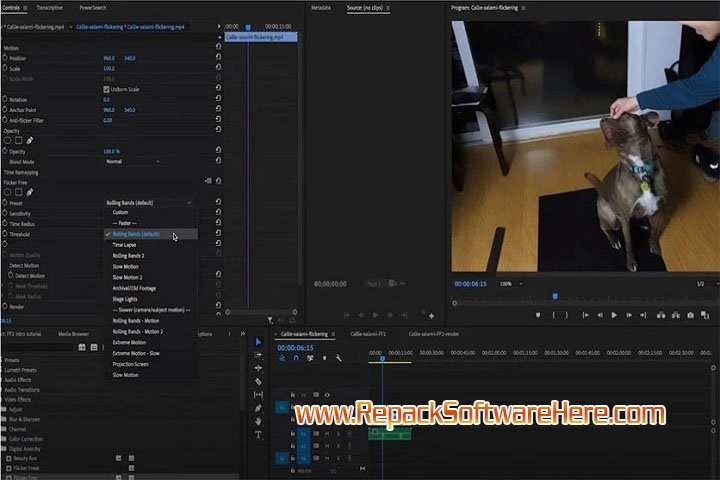Reset the Blend Mode parameter
The height and width of the screenshot is (480, 720).
coord(218,160)
